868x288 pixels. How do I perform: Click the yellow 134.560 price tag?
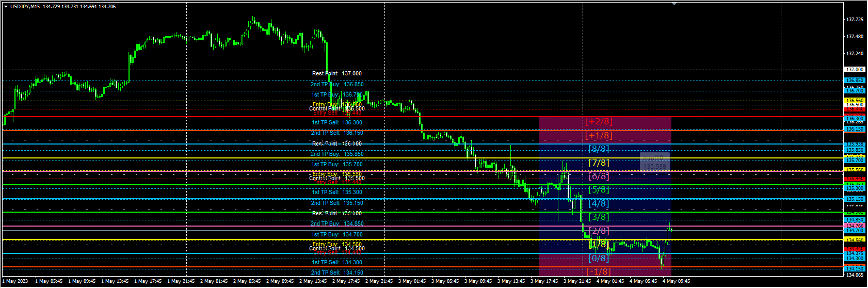[x=855, y=241]
